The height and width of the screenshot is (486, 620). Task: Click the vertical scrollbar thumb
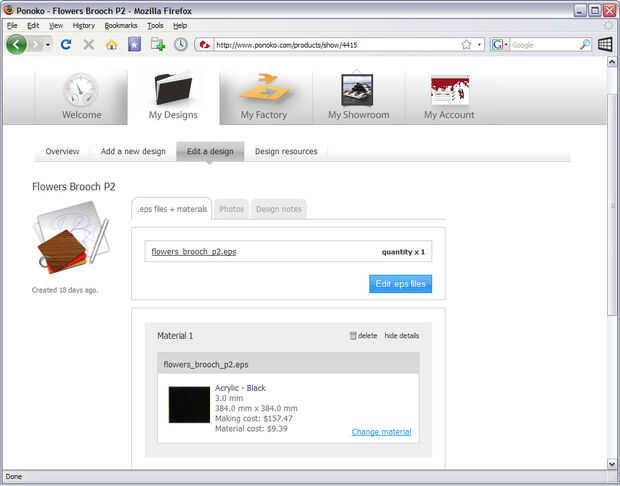[x=612, y=205]
